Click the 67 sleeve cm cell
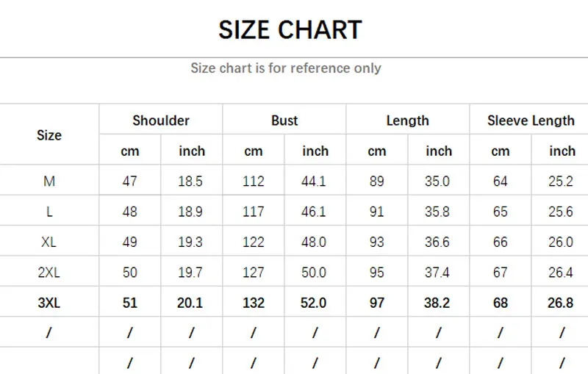 [x=501, y=273]
